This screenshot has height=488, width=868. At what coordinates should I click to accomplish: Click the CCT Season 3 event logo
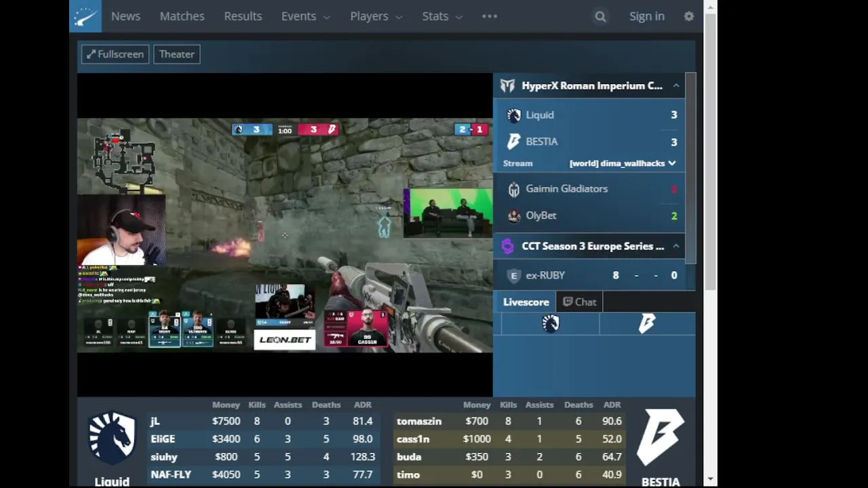point(507,246)
